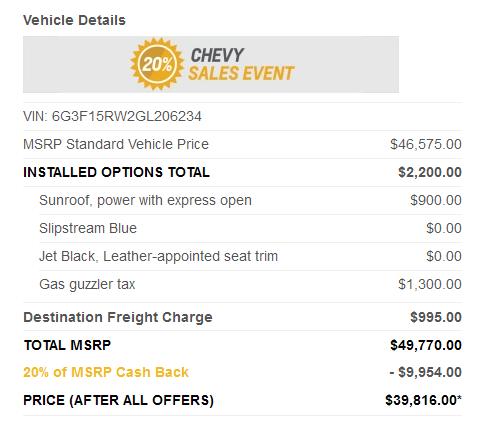Click Installed Options Total heading
The height and width of the screenshot is (430, 477).
116,172
